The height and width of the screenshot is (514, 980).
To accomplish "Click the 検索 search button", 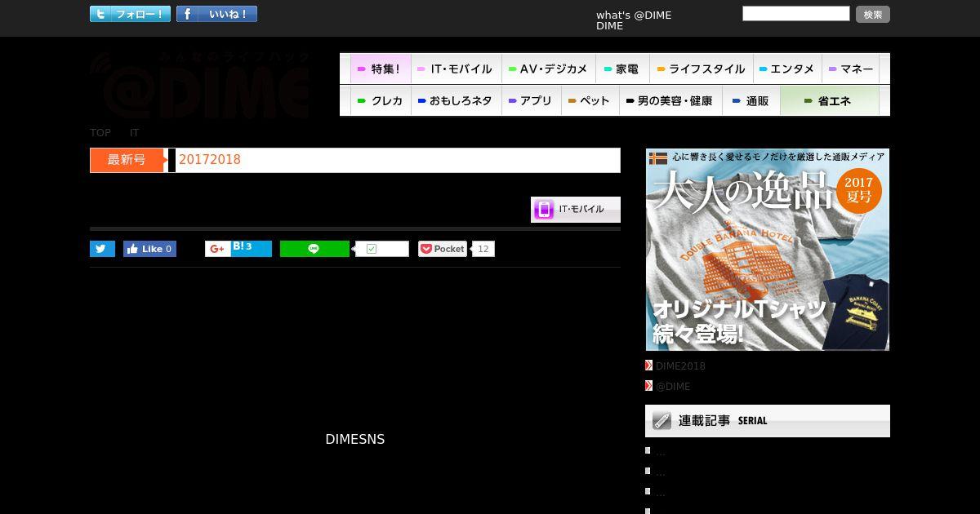I will pos(873,14).
